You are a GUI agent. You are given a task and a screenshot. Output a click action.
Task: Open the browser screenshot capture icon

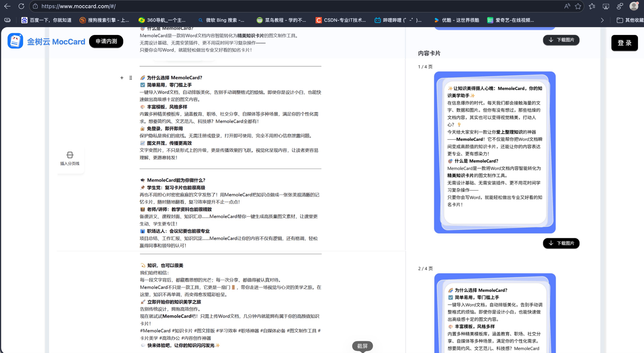606,6
